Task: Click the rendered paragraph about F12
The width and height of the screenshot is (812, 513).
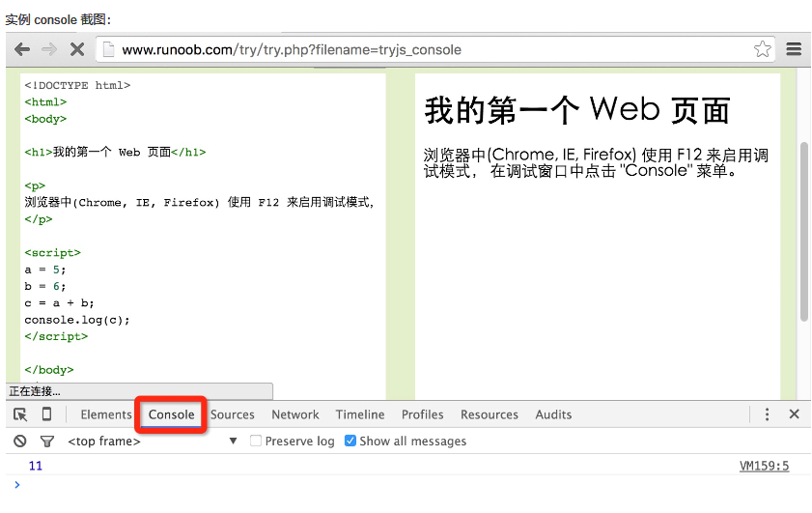Action: click(596, 162)
